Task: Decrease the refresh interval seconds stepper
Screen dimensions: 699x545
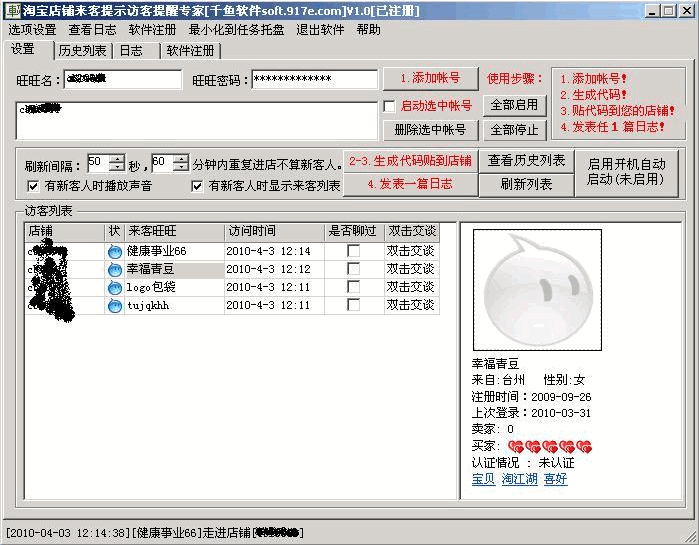Action: (117, 167)
